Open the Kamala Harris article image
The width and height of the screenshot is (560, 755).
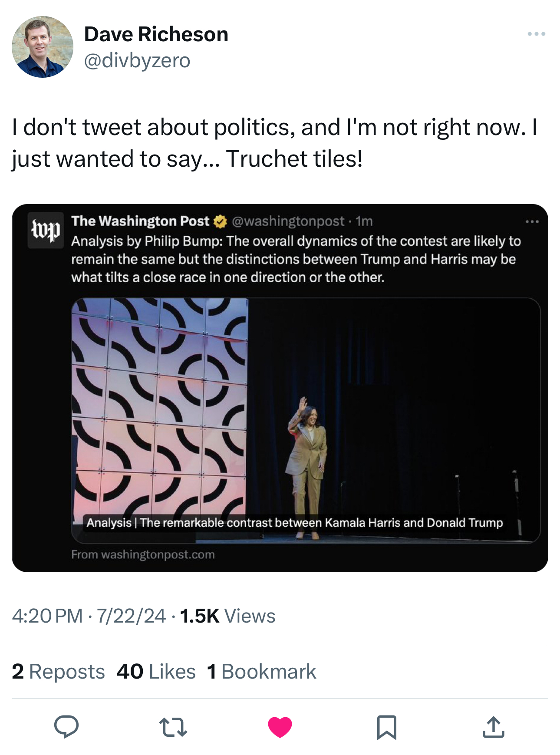click(x=306, y=408)
